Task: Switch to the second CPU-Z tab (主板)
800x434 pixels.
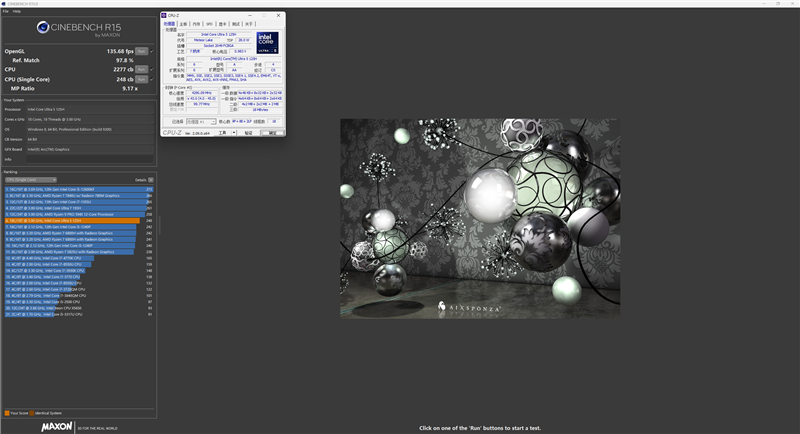Action: pos(183,24)
